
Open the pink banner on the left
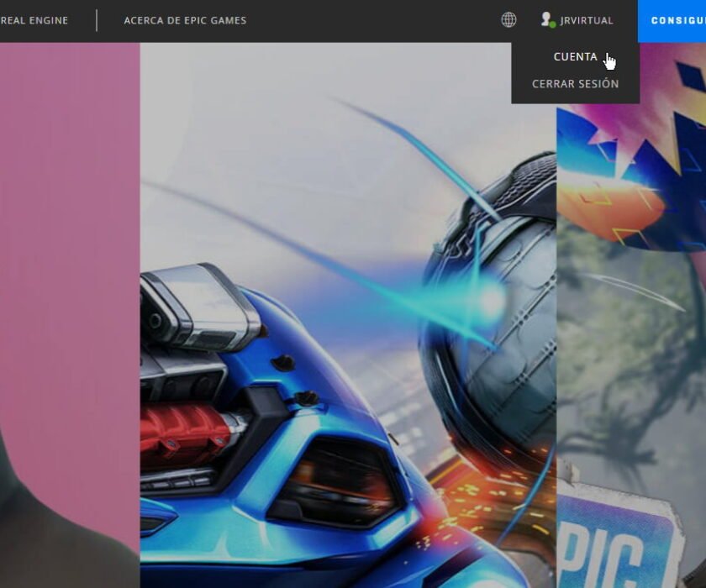(x=70, y=315)
